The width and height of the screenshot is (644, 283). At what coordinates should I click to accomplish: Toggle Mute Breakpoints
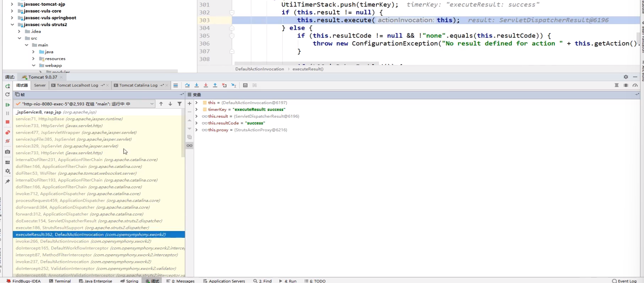8,141
